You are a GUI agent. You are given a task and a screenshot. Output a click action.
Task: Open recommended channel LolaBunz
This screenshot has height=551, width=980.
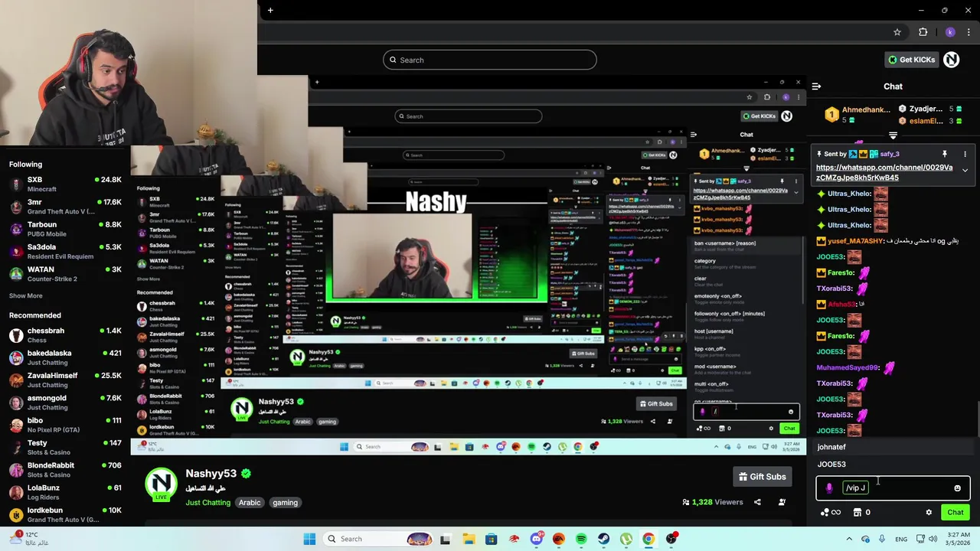point(65,492)
